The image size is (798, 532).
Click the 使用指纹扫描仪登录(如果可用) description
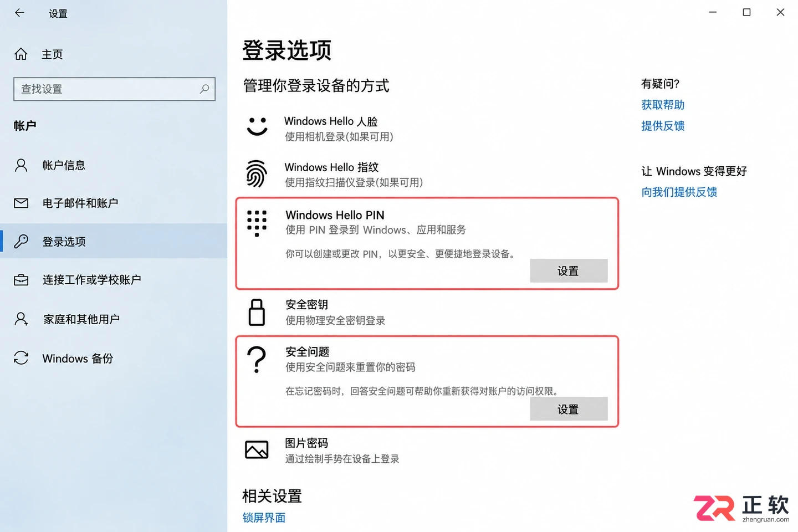354,182
